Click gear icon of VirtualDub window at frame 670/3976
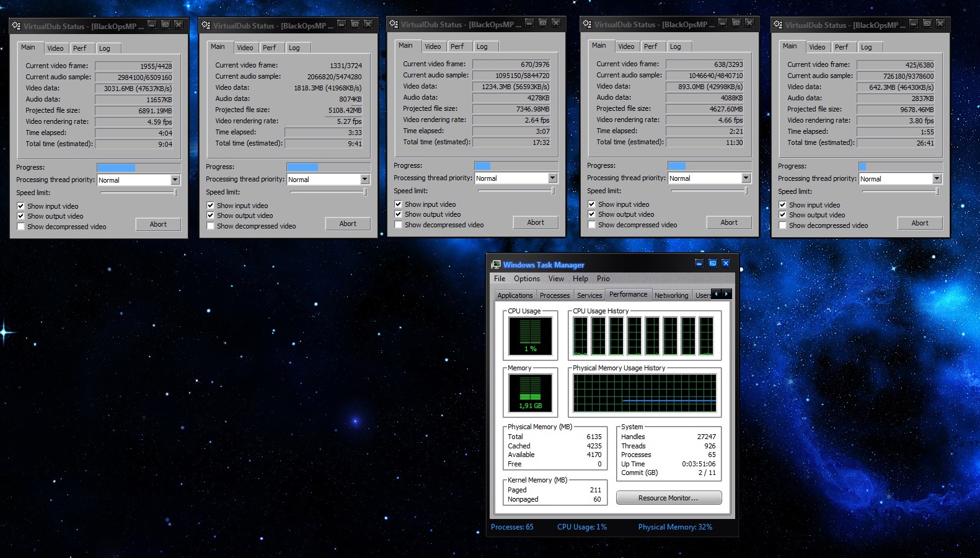980x558 pixels. coord(394,24)
